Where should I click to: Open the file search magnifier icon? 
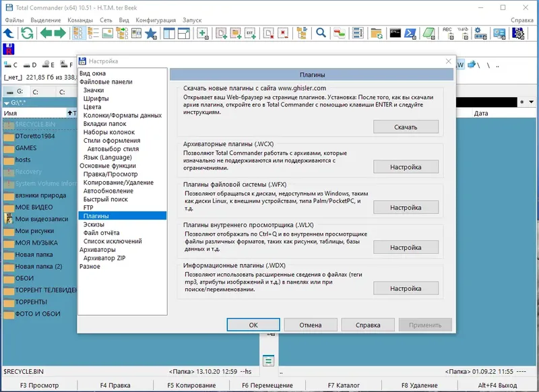321,33
